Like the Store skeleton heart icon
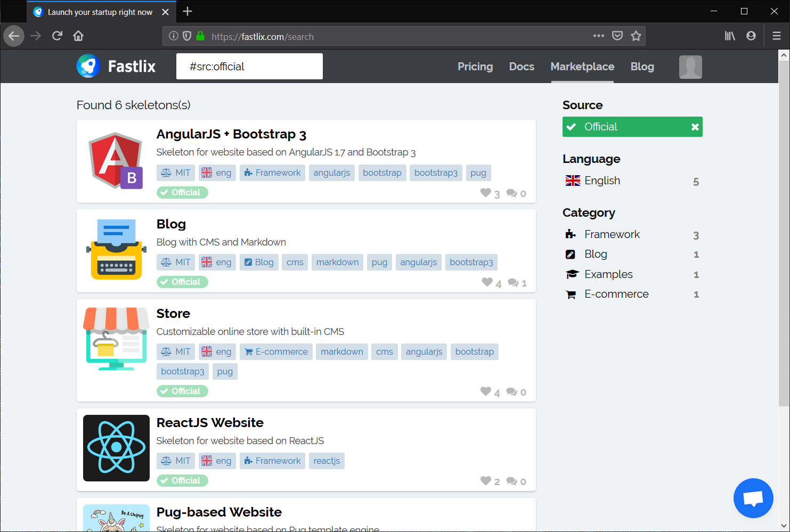 pos(485,391)
